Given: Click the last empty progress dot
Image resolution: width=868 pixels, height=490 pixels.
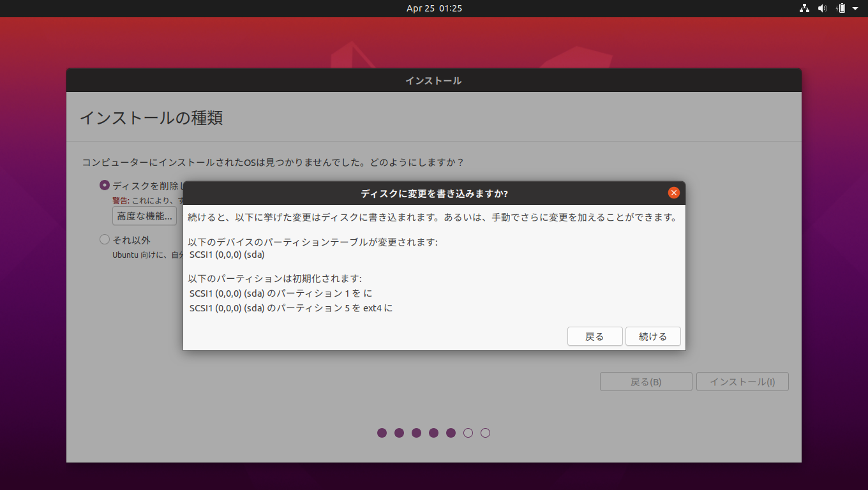Looking at the screenshot, I should [485, 433].
